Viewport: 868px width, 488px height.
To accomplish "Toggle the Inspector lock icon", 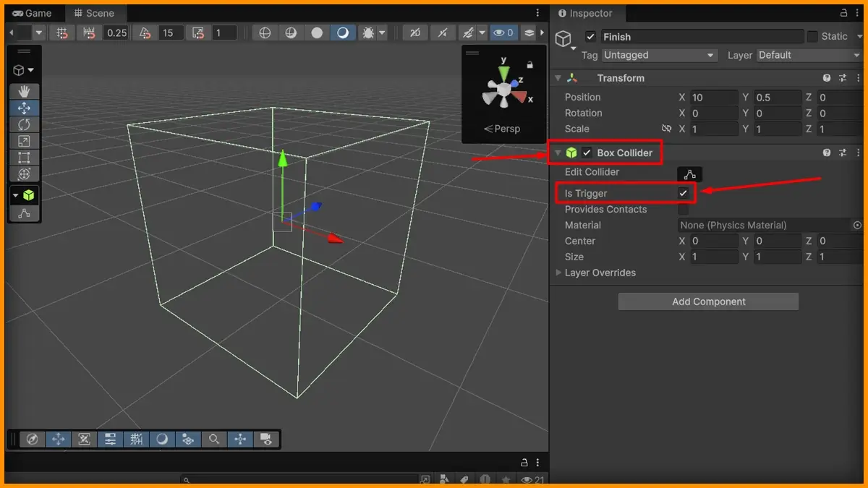I will 844,13.
